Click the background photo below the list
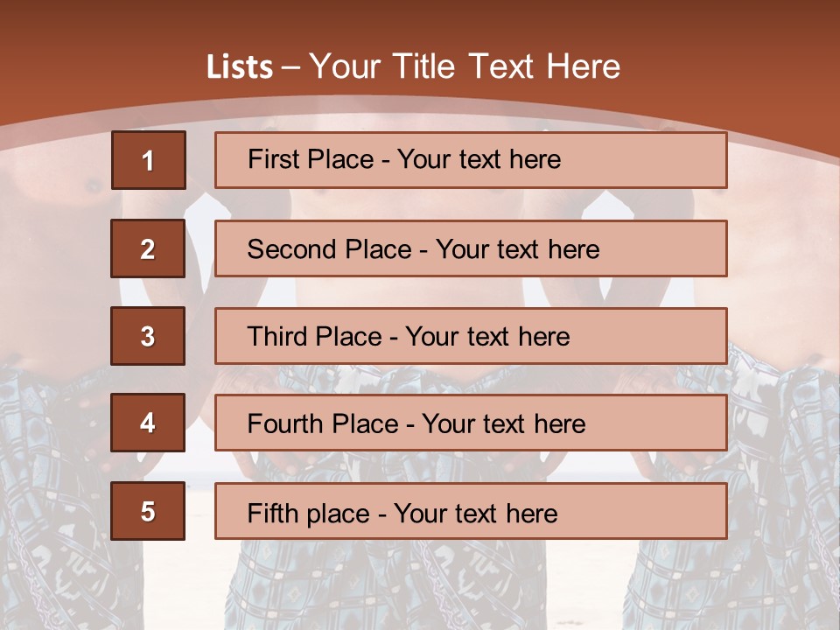Screen dimensions: 840x630 (x=420, y=586)
